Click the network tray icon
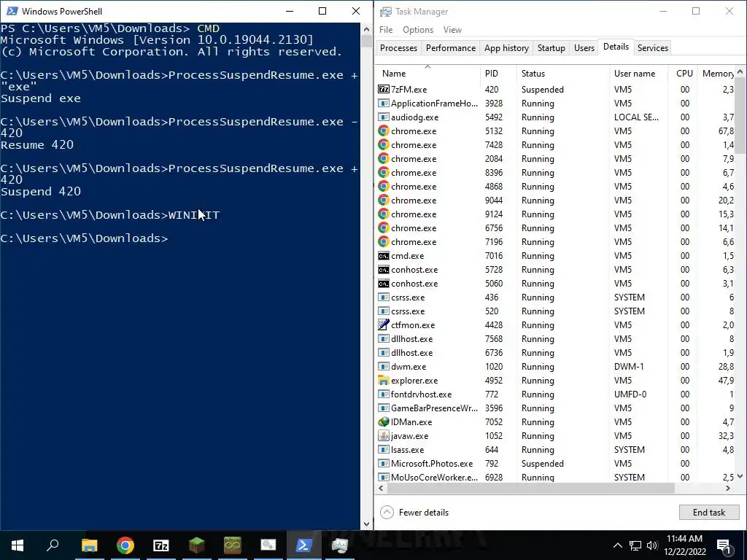 635,545
